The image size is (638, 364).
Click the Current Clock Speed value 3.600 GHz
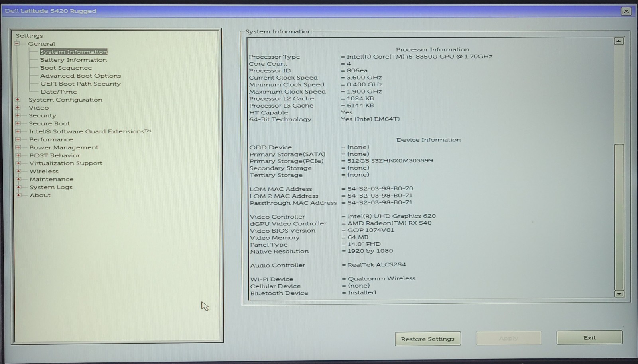click(x=364, y=78)
